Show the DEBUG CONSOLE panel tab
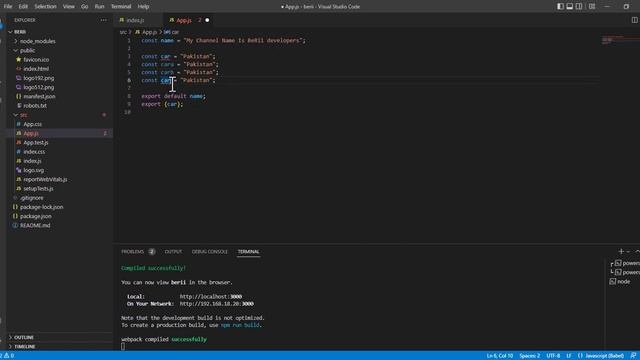640x360 pixels. (x=209, y=251)
